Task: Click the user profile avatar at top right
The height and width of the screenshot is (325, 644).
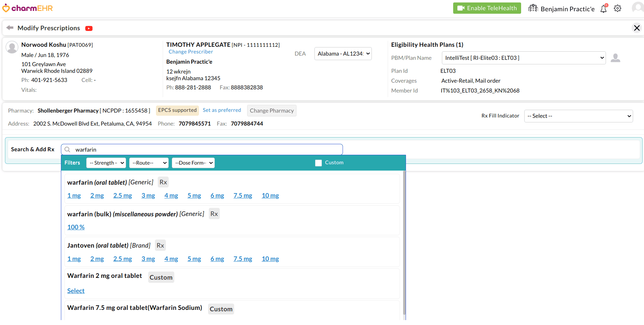Action: click(x=637, y=8)
